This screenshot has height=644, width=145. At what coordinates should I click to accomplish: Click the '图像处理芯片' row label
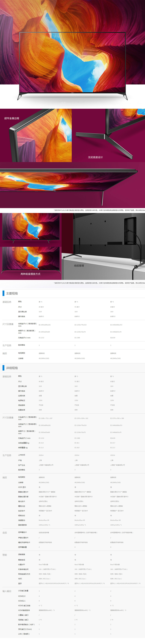(23, 492)
